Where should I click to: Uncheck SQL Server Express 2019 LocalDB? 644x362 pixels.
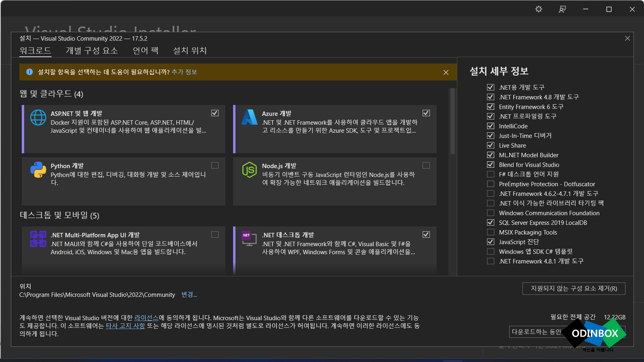(x=491, y=222)
